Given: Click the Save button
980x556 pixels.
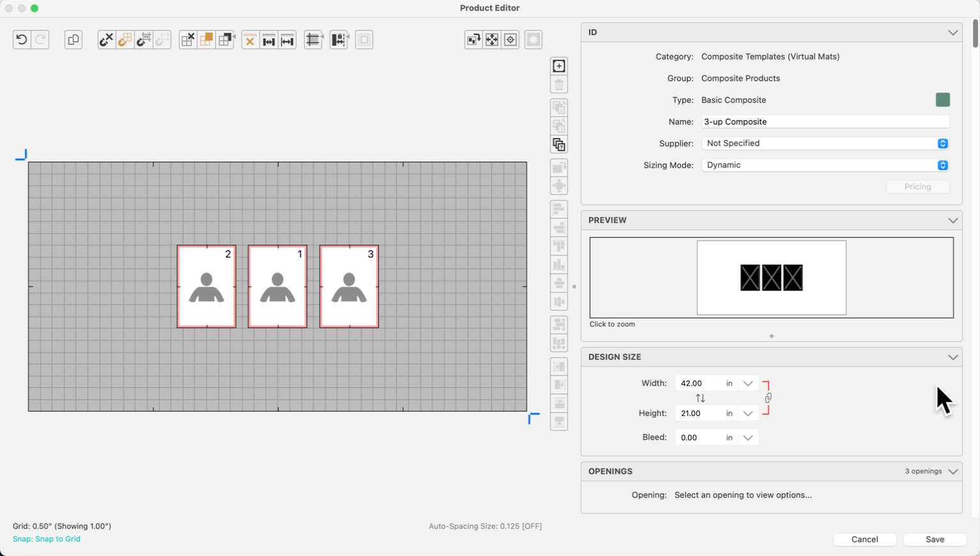Looking at the screenshot, I should click(935, 539).
